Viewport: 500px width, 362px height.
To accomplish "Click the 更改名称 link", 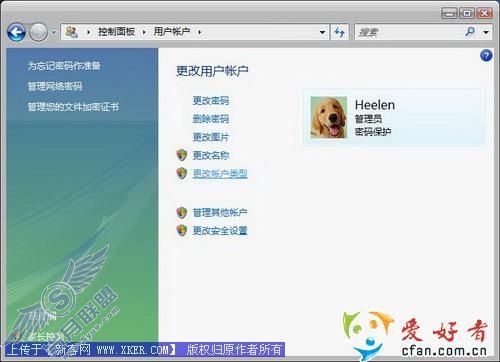I will point(211,155).
